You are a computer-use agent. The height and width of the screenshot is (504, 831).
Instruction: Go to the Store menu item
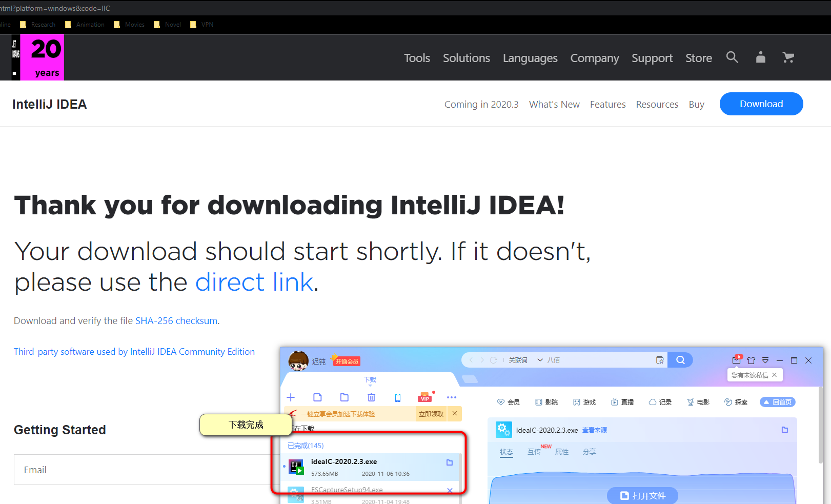699,58
